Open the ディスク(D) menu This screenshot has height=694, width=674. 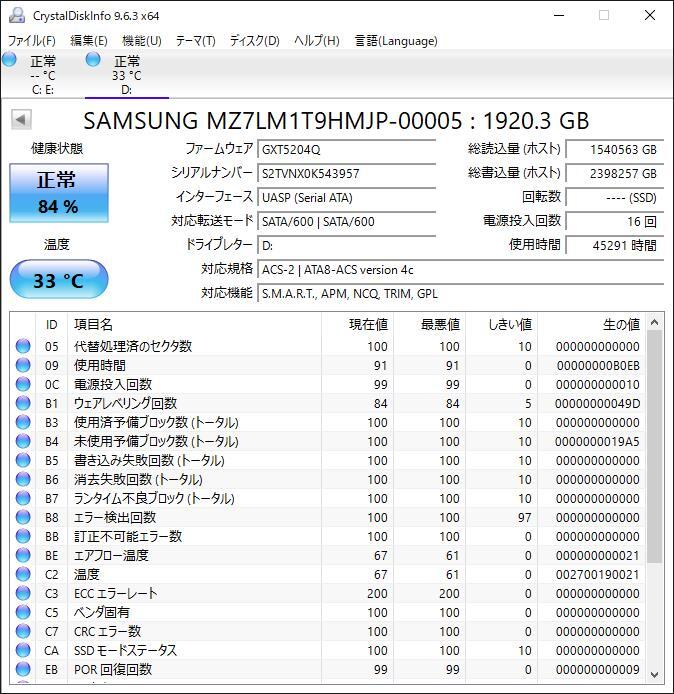pos(254,41)
